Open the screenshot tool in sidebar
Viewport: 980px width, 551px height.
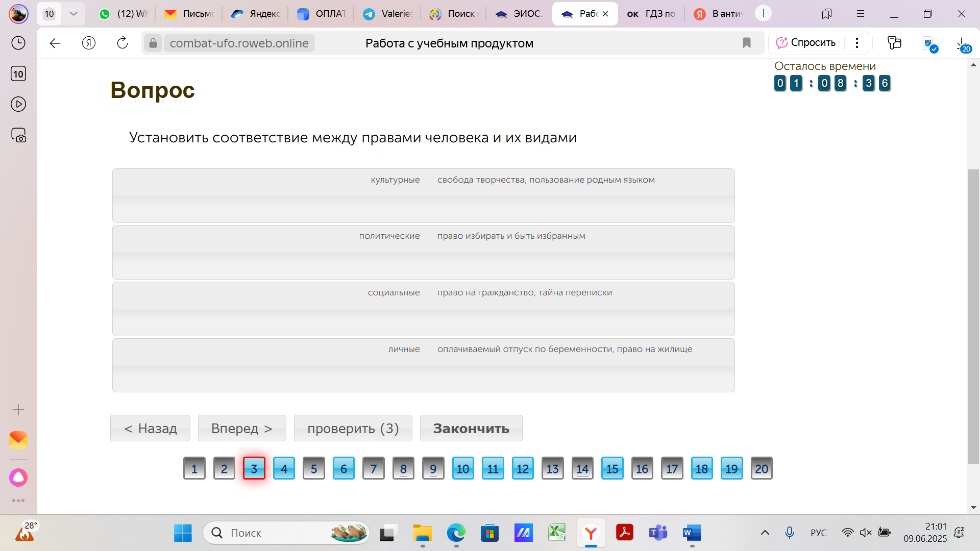(18, 135)
